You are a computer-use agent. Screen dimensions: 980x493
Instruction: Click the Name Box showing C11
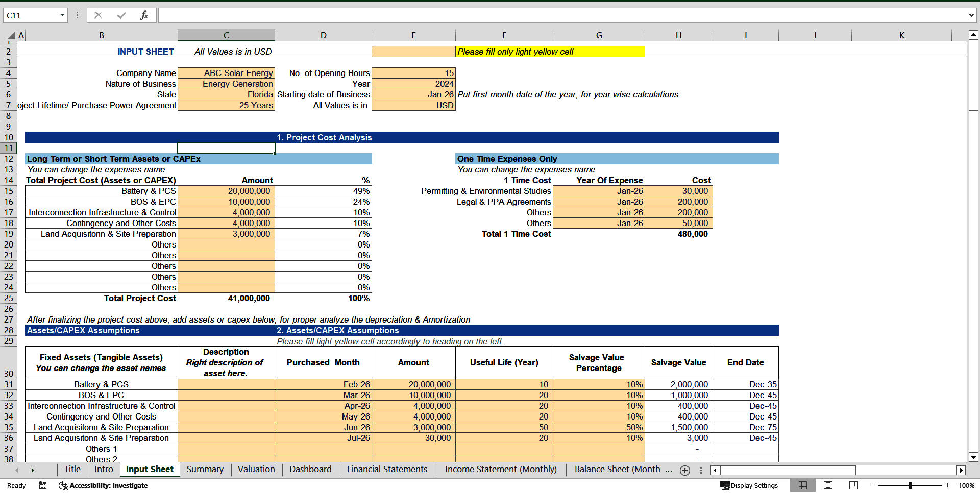click(x=32, y=15)
